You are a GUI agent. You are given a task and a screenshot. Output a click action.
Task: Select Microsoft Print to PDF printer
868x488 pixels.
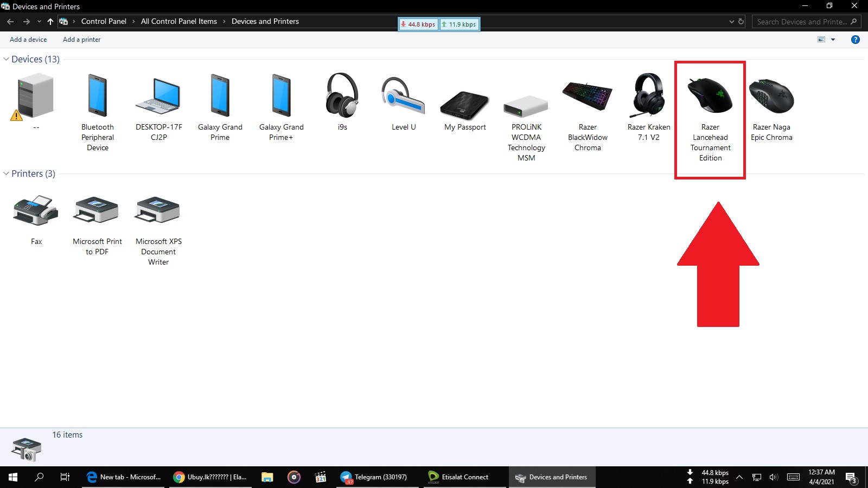(97, 210)
